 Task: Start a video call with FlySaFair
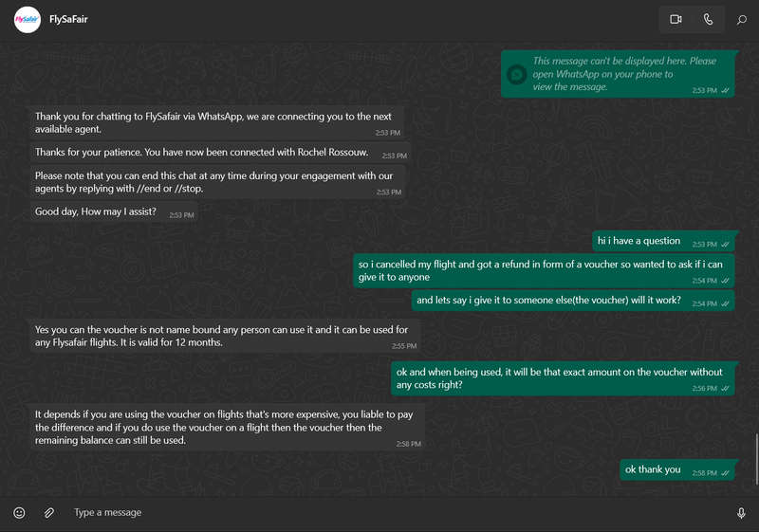[x=676, y=19]
